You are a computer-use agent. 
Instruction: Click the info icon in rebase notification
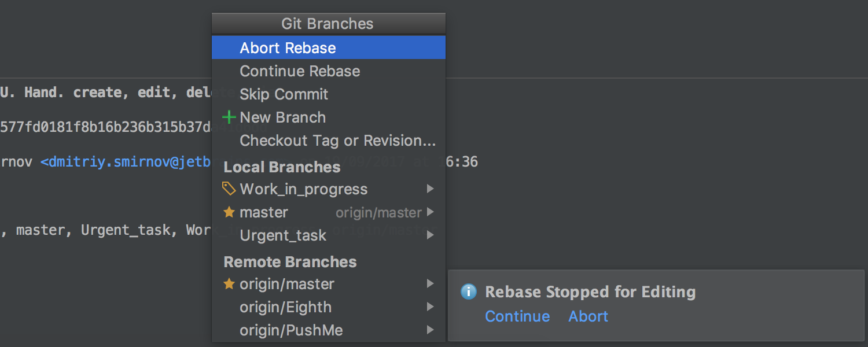pyautogui.click(x=468, y=291)
